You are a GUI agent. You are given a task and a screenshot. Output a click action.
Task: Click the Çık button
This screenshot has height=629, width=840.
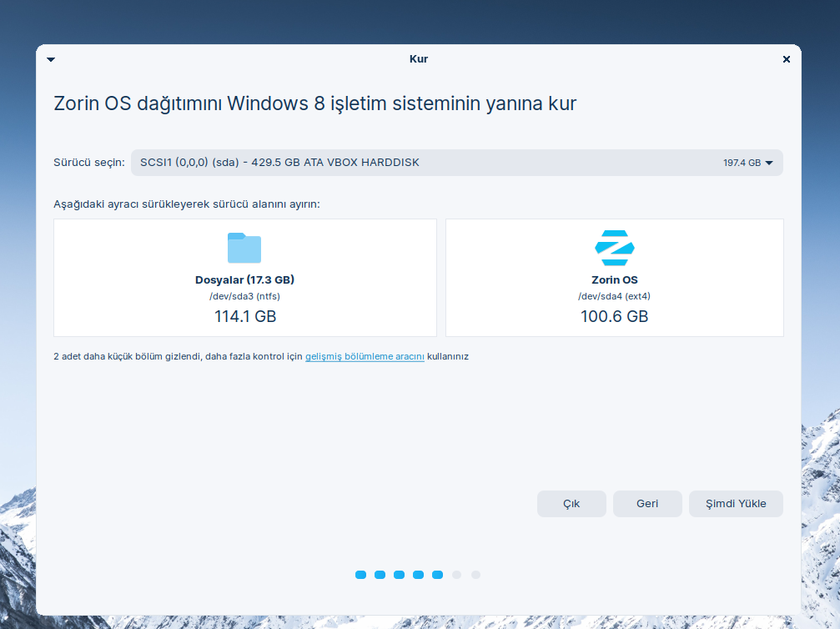click(x=571, y=504)
